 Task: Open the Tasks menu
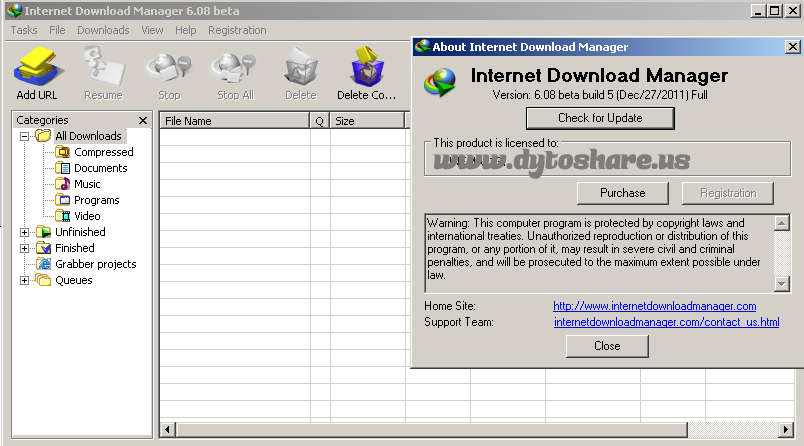(24, 30)
